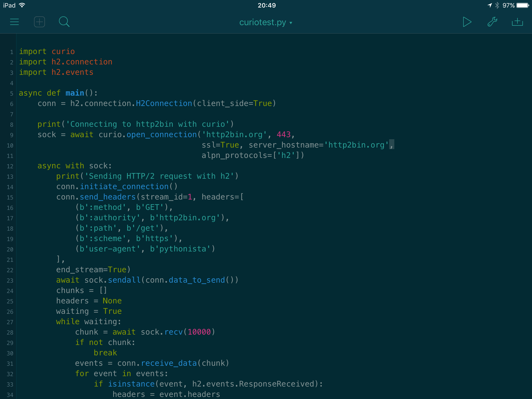Click 'isinstance' call on line 33
This screenshot has width=532, height=399.
tap(131, 384)
